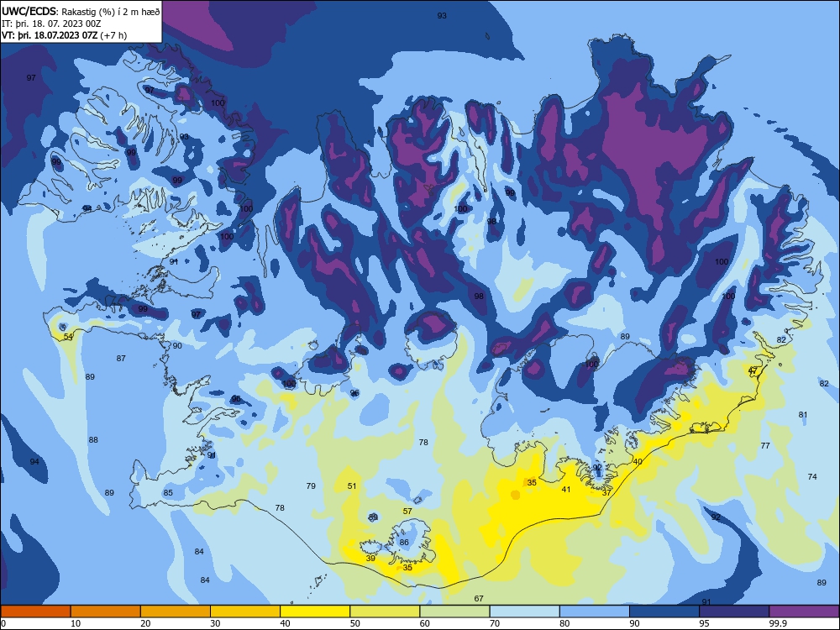Screen dimensions: 840x630
Task: Click the legend tick label '30'
Action: tap(215, 623)
